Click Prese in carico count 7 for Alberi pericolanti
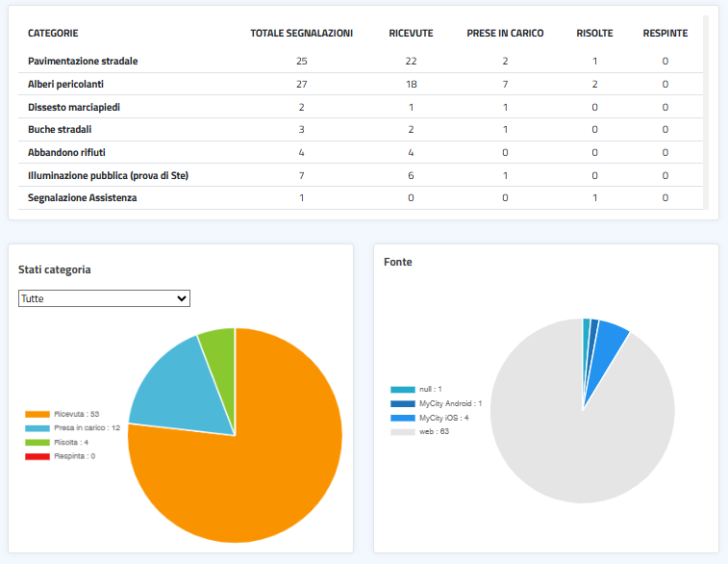This screenshot has height=564, width=728. coord(505,84)
